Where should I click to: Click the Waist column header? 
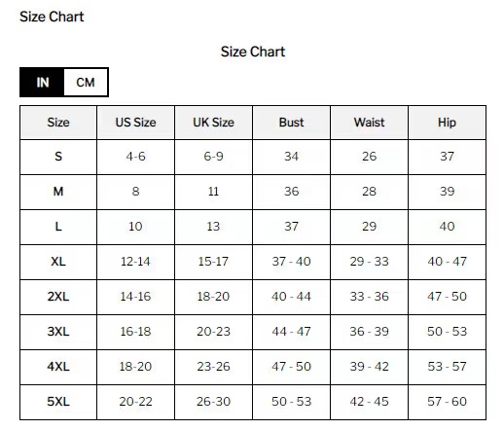point(369,123)
